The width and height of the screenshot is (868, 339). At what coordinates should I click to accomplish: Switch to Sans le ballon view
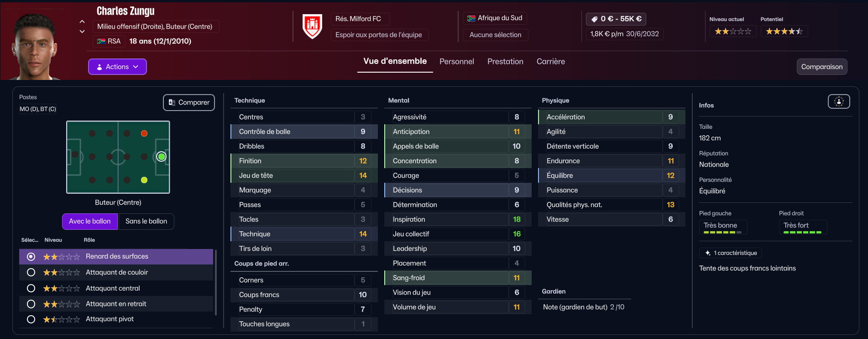pyautogui.click(x=146, y=221)
